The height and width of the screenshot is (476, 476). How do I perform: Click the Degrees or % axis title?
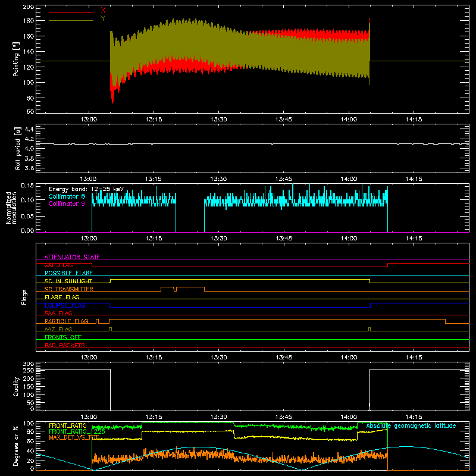tap(16, 446)
